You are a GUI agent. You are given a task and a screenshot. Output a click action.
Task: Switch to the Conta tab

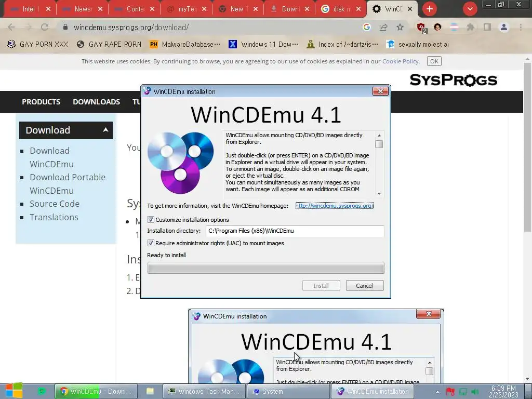(x=135, y=9)
